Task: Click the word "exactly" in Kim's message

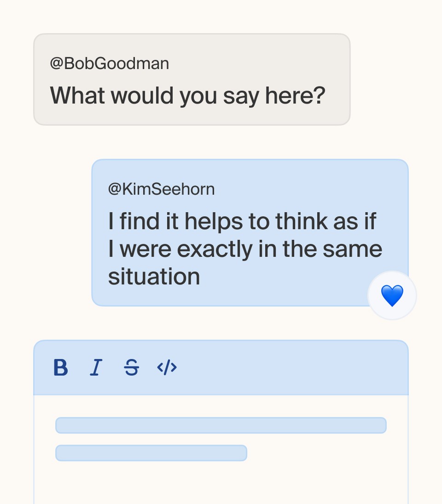Action: tap(215, 250)
